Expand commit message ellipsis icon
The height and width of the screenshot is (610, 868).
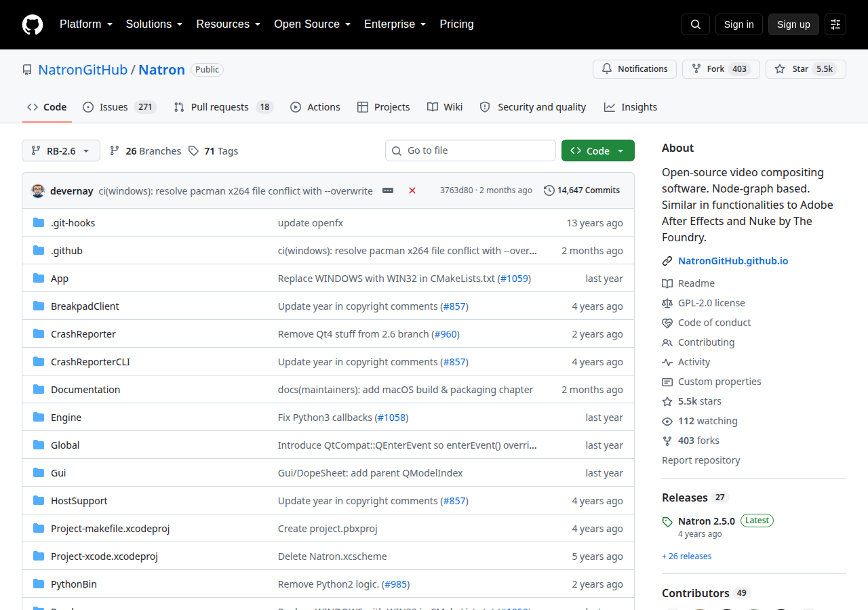coord(388,190)
